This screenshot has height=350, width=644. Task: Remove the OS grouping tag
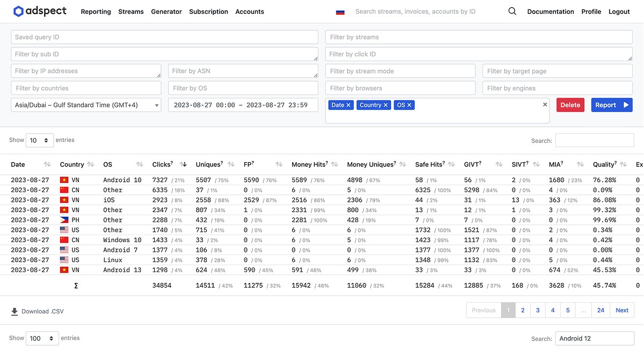409,105
